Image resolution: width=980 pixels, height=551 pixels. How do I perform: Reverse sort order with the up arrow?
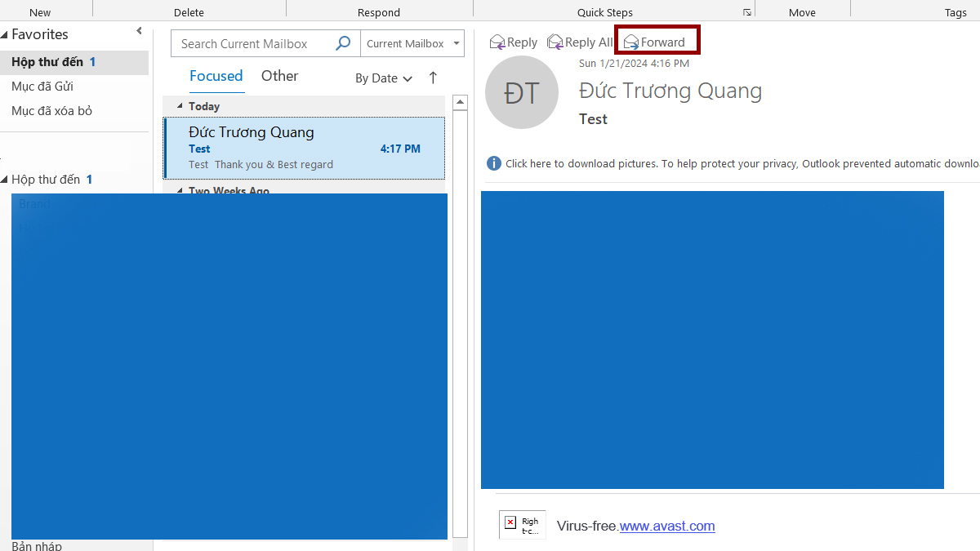[433, 78]
